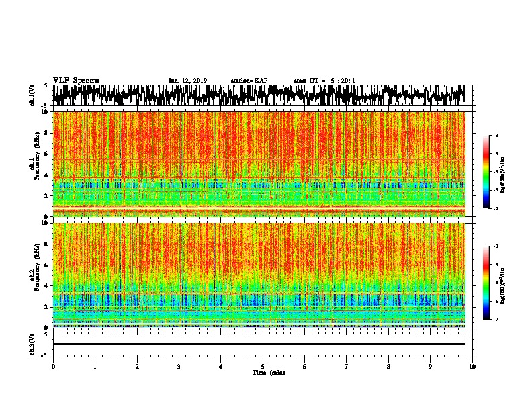Click the time axis tick label '5'
Viewport: 532px width, 411px height.
tap(263, 367)
